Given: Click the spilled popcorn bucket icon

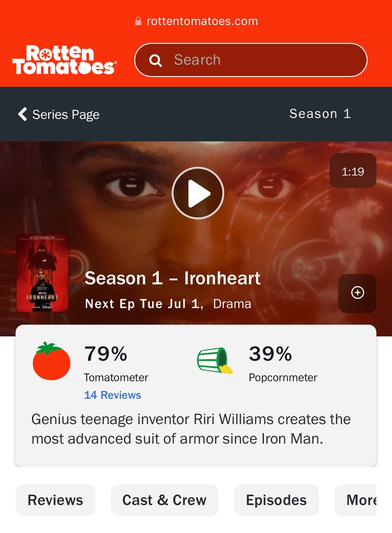Looking at the screenshot, I should tap(215, 360).
